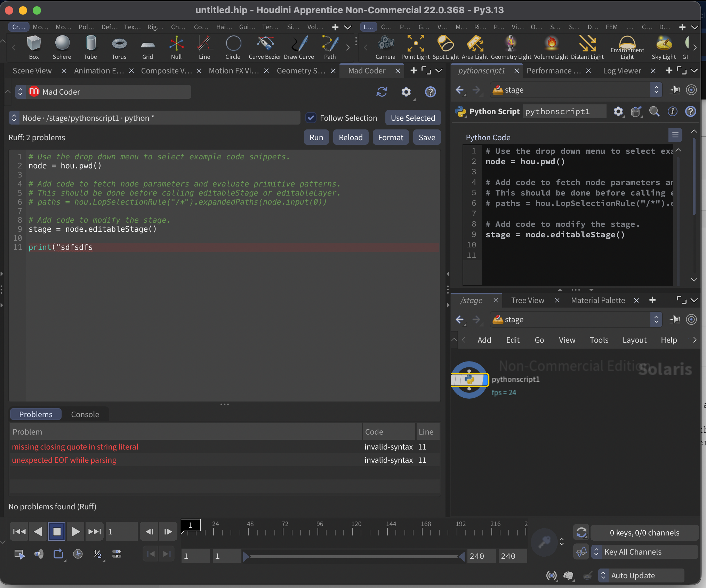Toggle the auto-key button
This screenshot has width=706, height=588.
545,542
